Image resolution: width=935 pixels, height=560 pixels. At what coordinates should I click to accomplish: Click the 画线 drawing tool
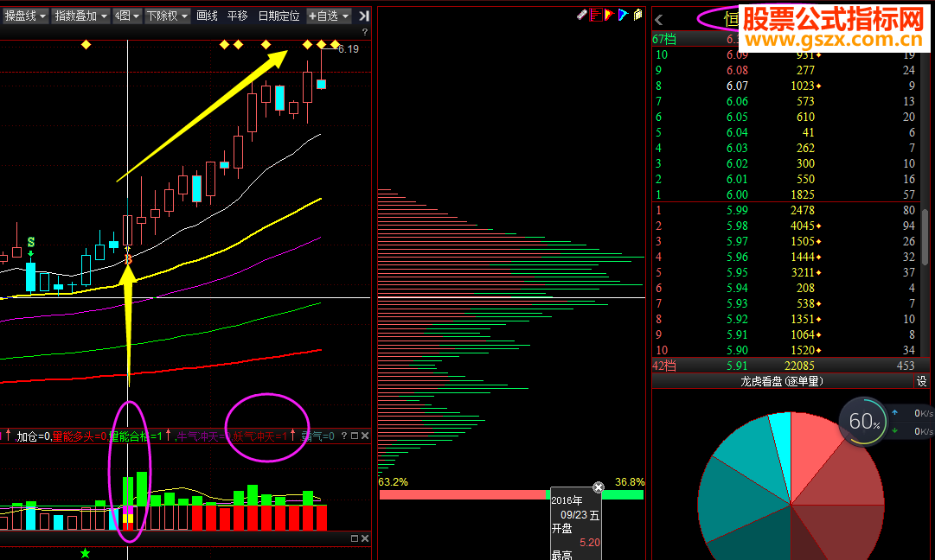207,16
